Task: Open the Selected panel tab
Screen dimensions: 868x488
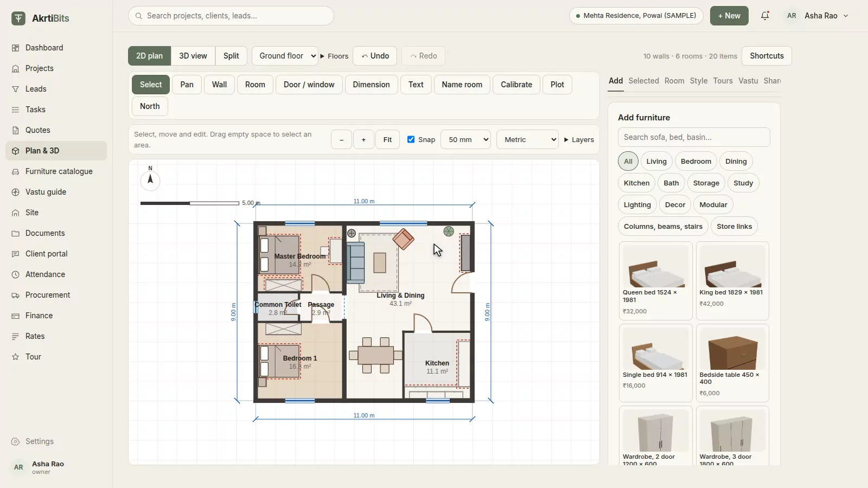Action: pos(643,81)
